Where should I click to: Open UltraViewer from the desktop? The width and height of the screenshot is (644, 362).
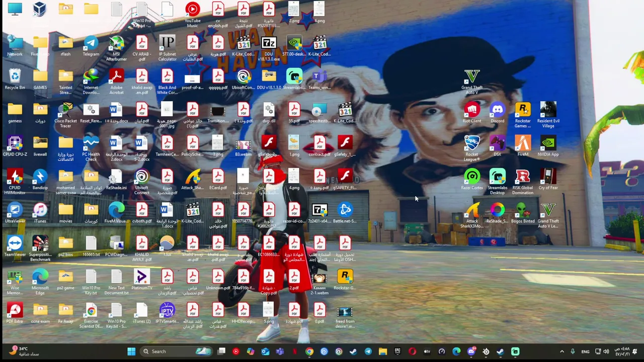pos(15,213)
